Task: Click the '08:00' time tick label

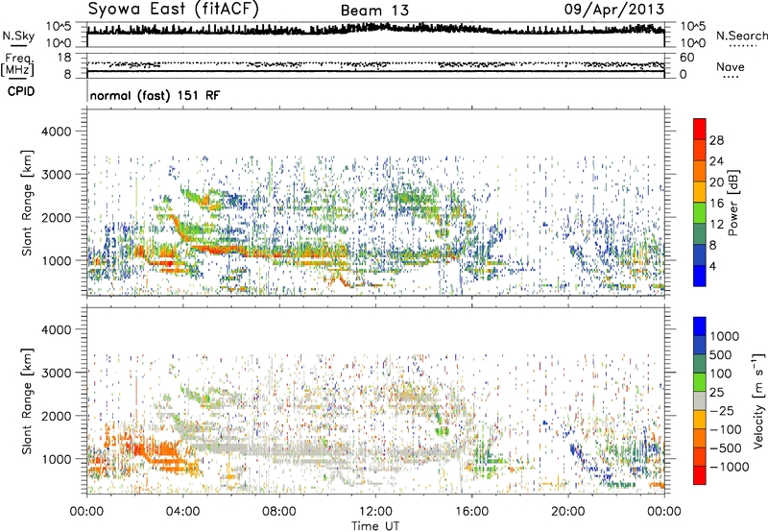Action: click(x=279, y=512)
